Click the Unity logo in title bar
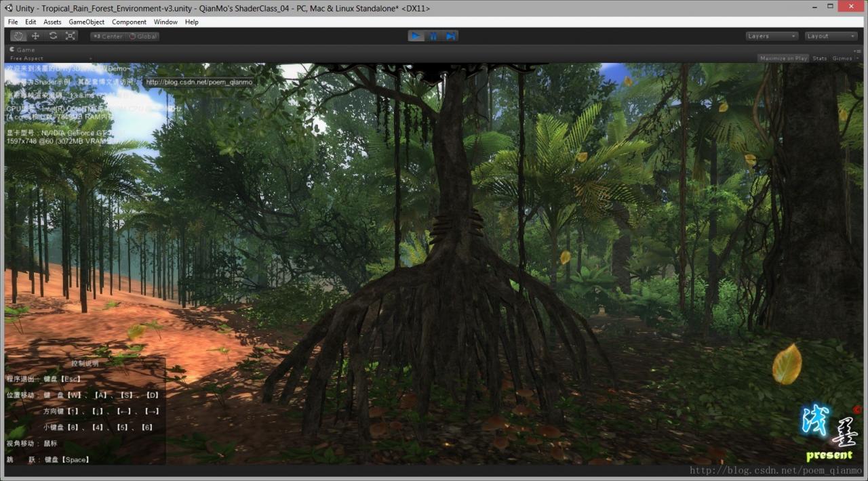The image size is (868, 481). 9,8
